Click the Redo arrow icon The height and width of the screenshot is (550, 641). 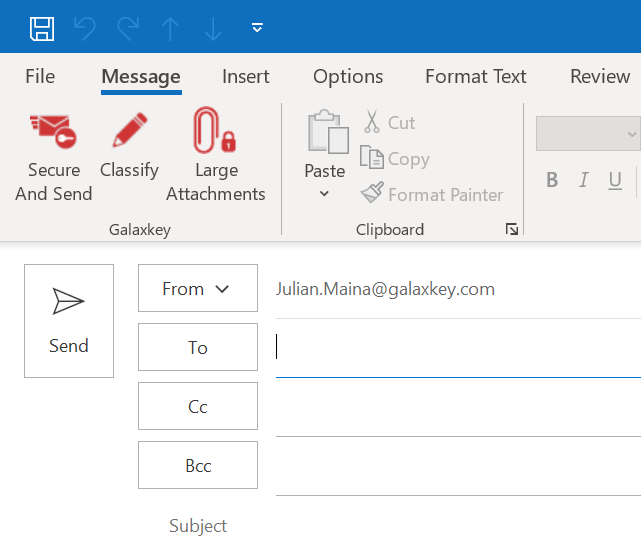(128, 28)
